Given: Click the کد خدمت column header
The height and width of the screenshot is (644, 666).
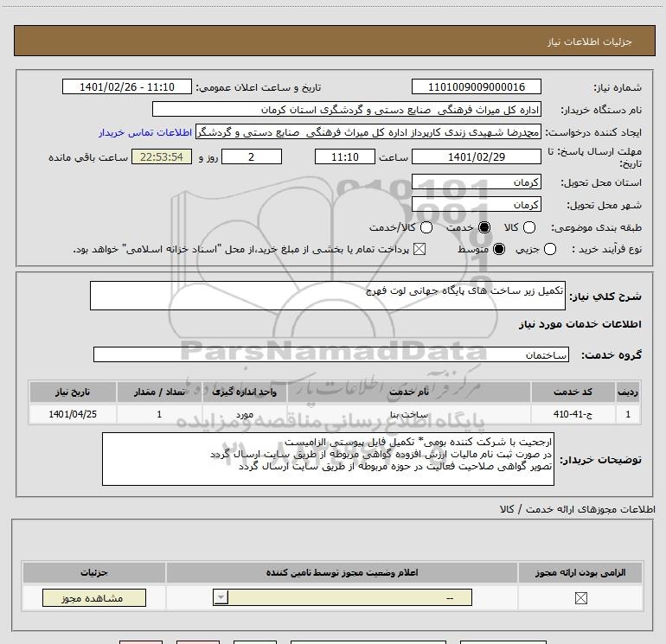Looking at the screenshot, I should coord(573,392).
